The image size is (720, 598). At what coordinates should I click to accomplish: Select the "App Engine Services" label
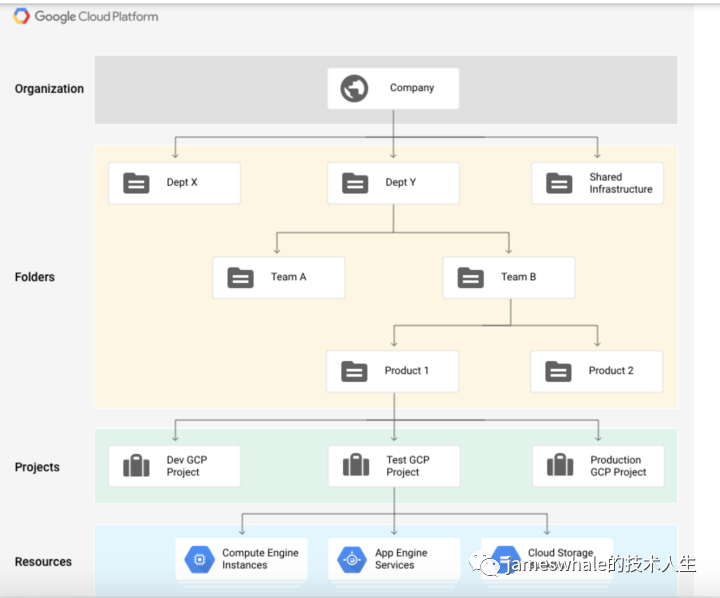click(401, 559)
